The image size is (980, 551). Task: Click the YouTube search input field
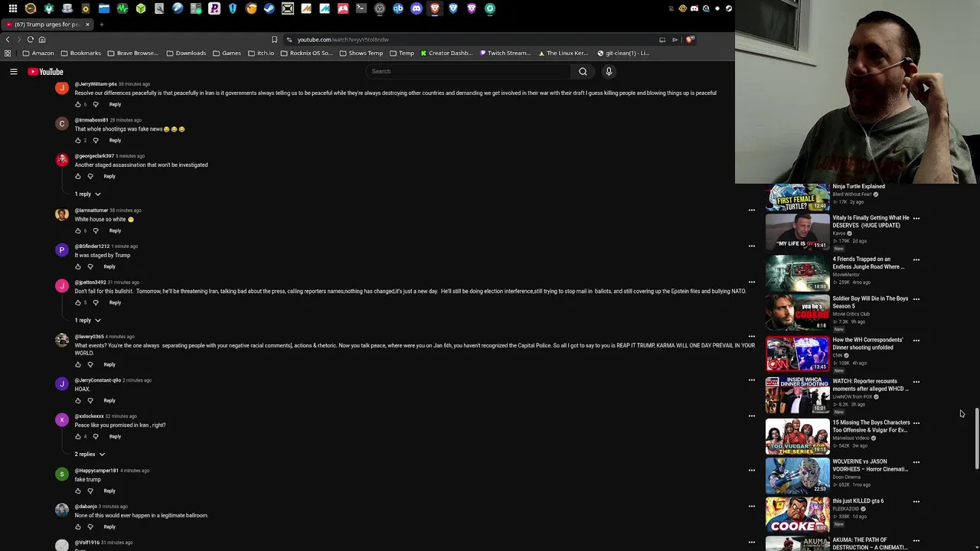coord(469,71)
